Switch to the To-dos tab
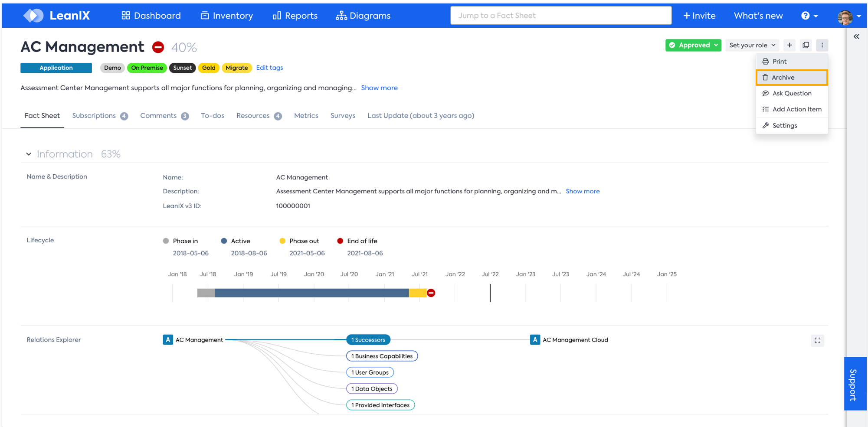The image size is (868, 427). coord(213,116)
